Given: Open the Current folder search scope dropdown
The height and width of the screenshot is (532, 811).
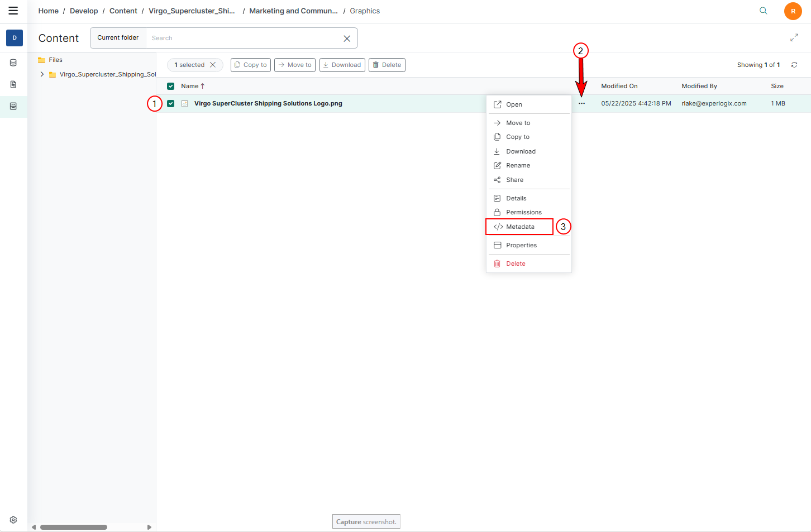Looking at the screenshot, I should click(118, 38).
